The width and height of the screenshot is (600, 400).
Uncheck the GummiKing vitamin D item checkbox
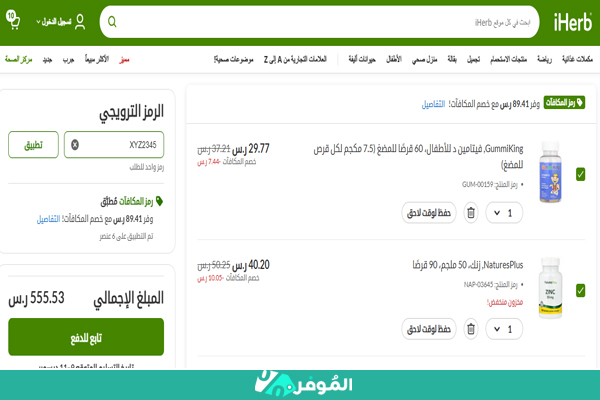pyautogui.click(x=580, y=174)
